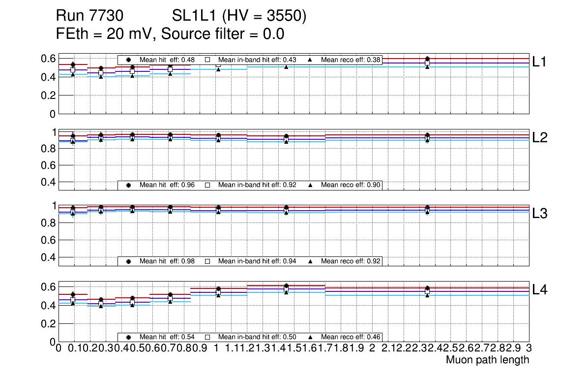The height and width of the screenshot is (380, 588).
Task: Click the 'Run 7730' title text
Action: (89, 16)
